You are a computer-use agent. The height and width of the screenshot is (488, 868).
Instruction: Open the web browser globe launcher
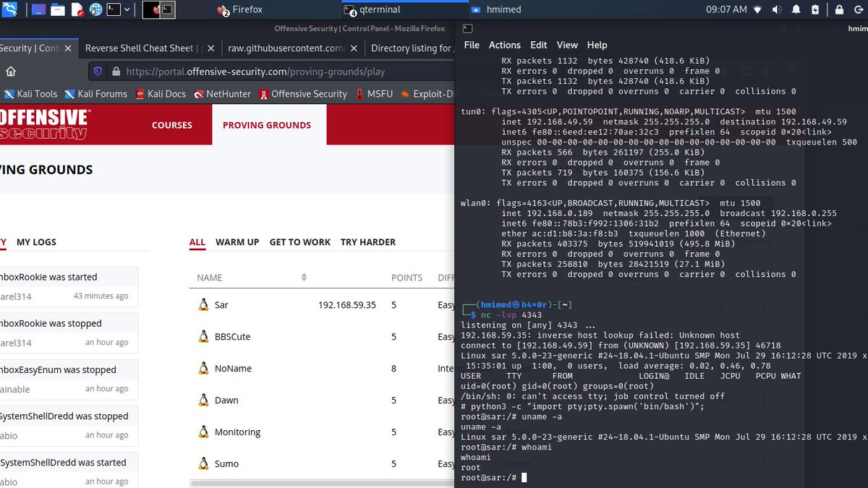tap(95, 10)
